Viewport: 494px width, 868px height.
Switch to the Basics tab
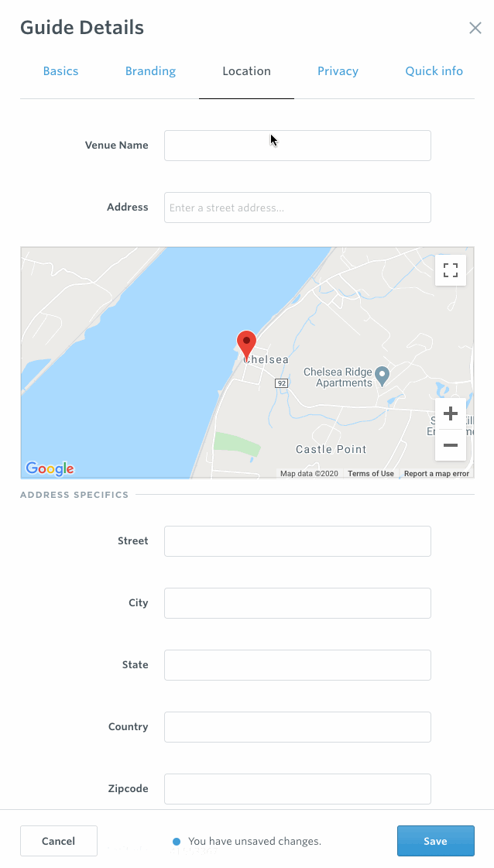click(60, 70)
